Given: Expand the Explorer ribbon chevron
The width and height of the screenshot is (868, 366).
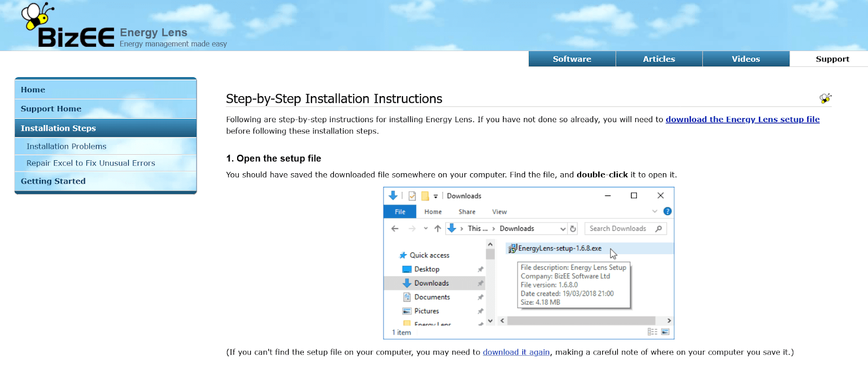Looking at the screenshot, I should [x=655, y=211].
